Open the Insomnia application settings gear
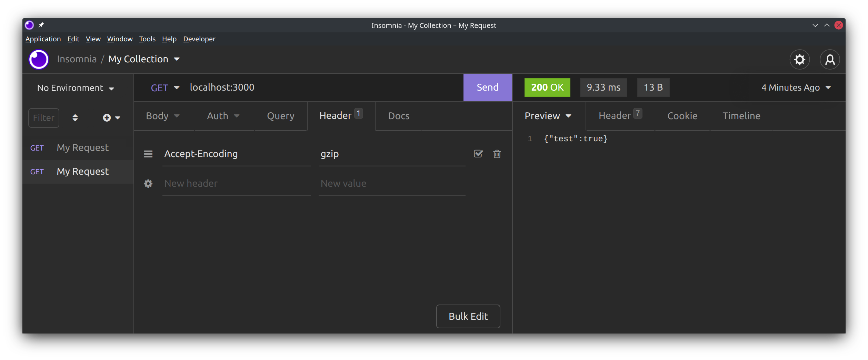 [800, 59]
